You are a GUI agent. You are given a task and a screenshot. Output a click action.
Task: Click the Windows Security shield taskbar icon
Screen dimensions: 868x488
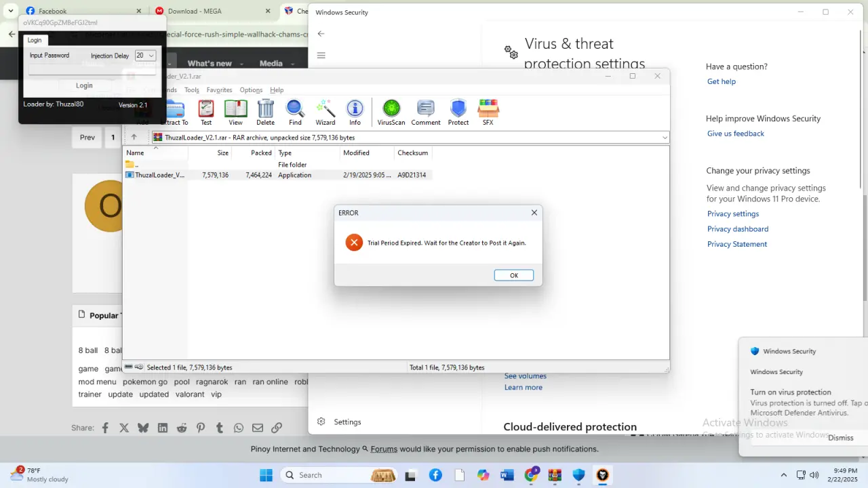pos(578,475)
